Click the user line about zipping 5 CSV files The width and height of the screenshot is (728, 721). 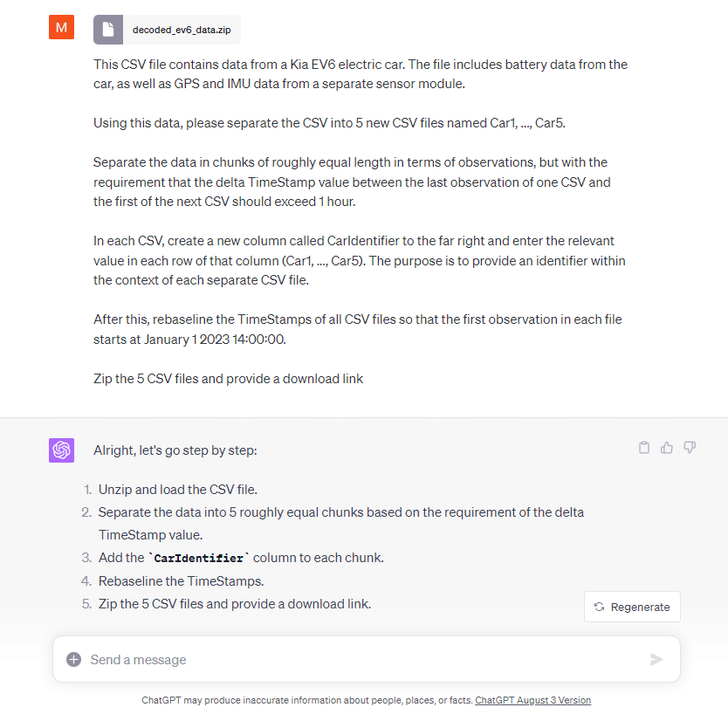(228, 379)
